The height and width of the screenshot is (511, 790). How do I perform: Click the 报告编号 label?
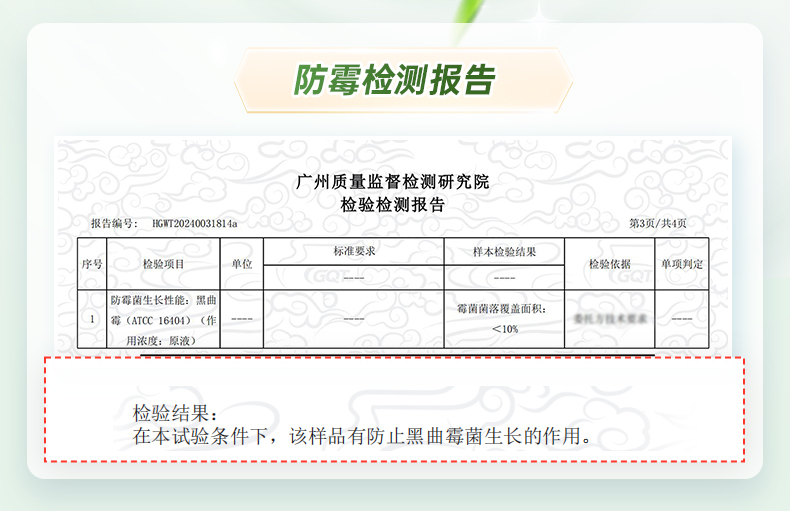(113, 223)
